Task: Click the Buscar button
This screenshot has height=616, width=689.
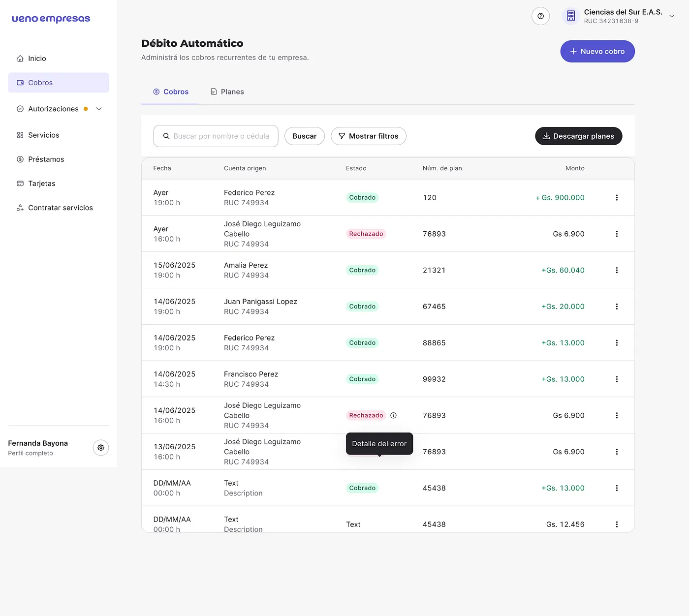Action: tap(305, 136)
